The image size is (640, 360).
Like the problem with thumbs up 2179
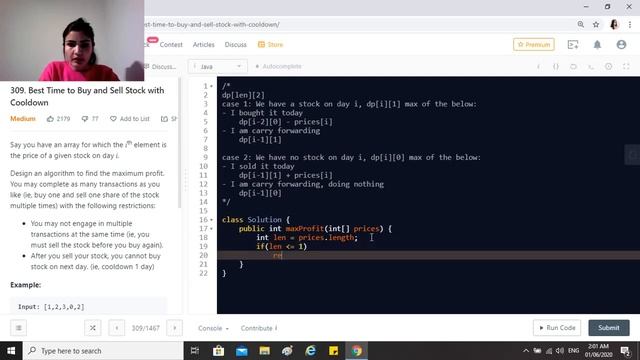point(58,119)
